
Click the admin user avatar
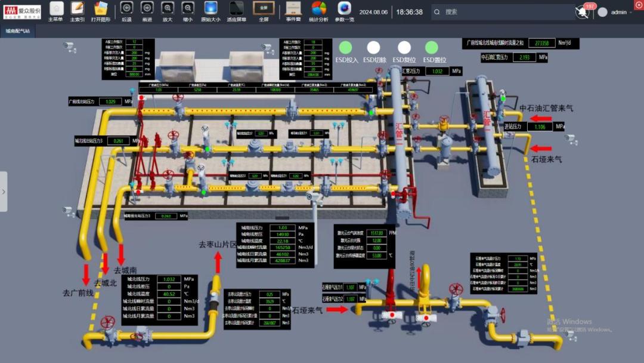click(x=602, y=13)
